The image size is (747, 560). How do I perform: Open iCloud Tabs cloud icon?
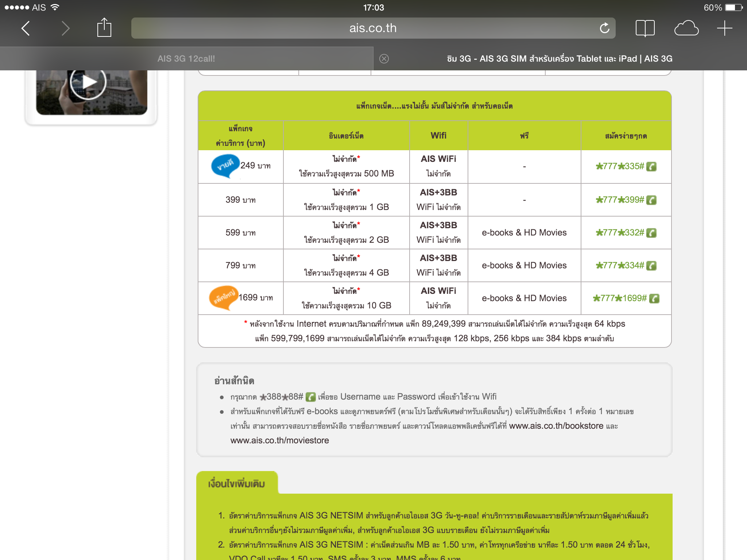coord(686,28)
